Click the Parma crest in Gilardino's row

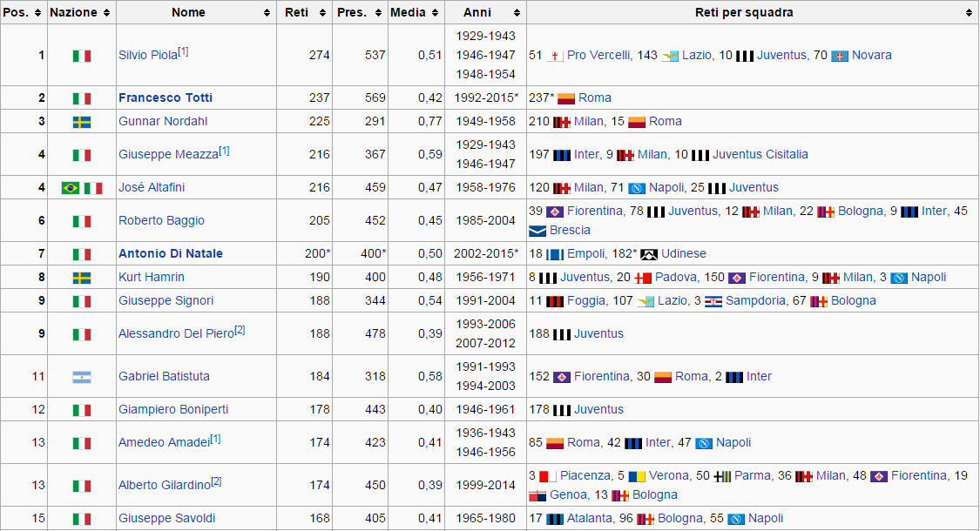(x=722, y=477)
